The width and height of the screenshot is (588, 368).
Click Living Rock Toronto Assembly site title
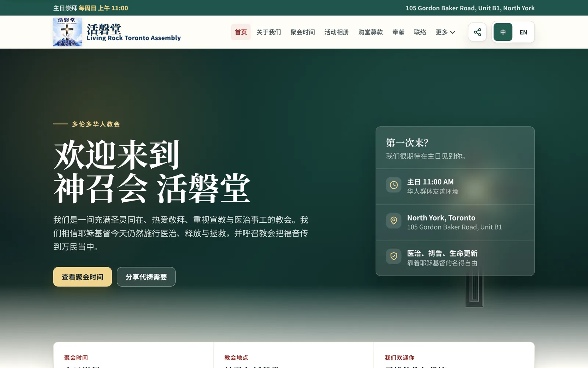134,38
